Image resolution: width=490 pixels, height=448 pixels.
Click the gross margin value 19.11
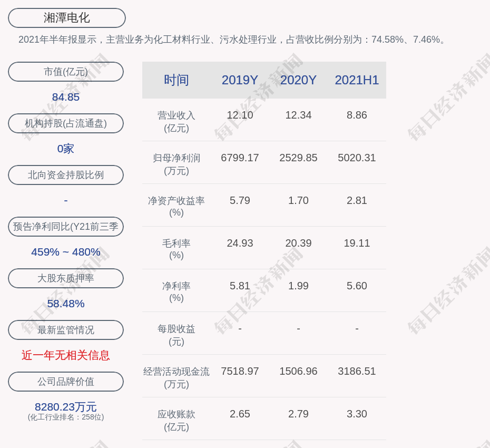point(357,243)
